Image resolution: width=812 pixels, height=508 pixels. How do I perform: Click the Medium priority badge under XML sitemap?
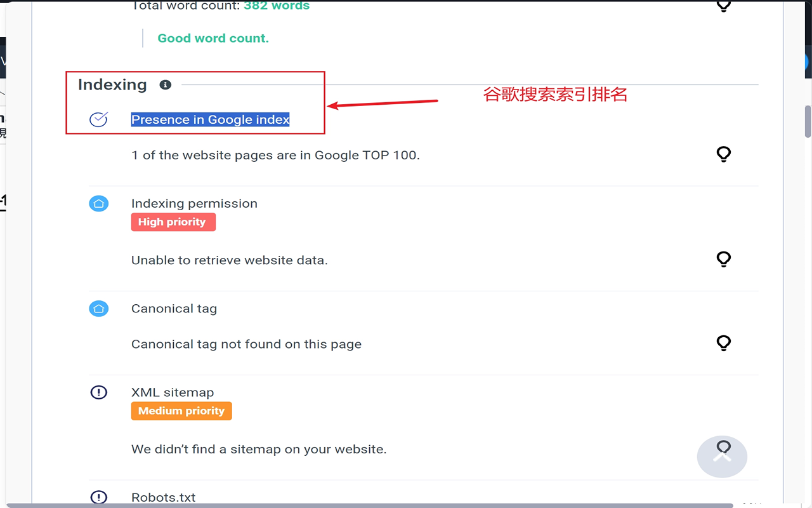coord(181,411)
